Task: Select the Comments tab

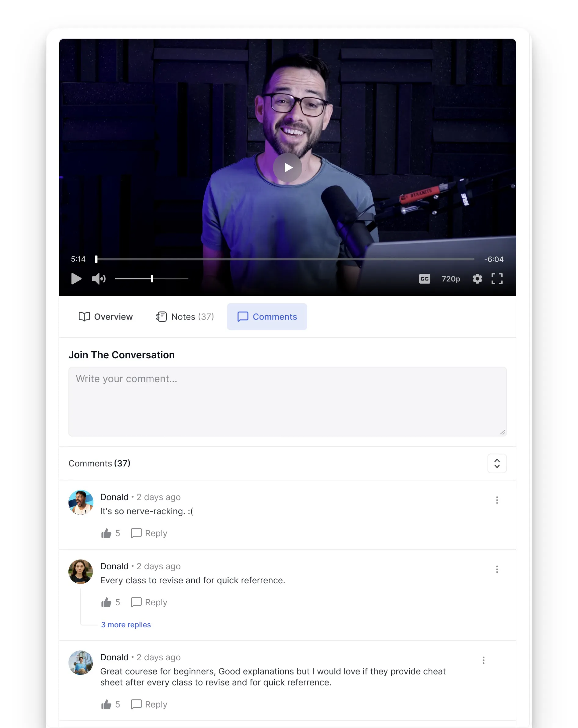Action: coord(267,317)
